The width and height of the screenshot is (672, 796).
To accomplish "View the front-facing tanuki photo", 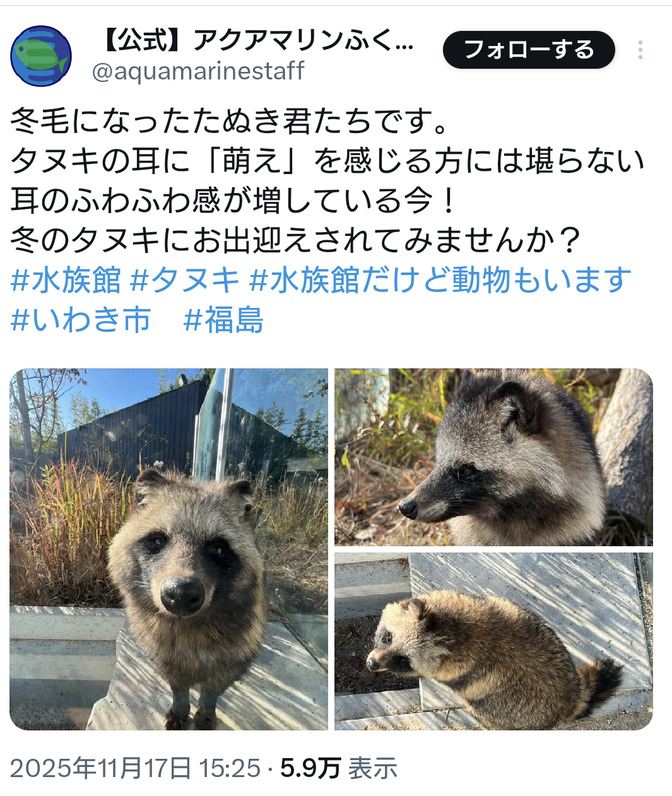I will [x=169, y=549].
